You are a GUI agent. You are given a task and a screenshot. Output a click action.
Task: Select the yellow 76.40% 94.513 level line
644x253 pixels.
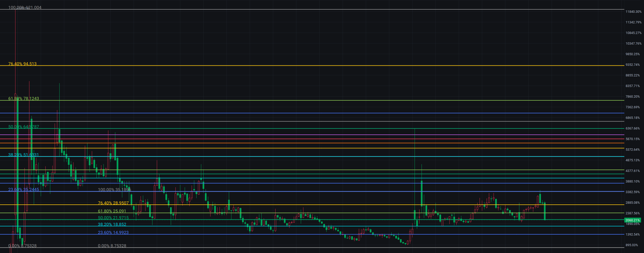(x=300, y=65)
